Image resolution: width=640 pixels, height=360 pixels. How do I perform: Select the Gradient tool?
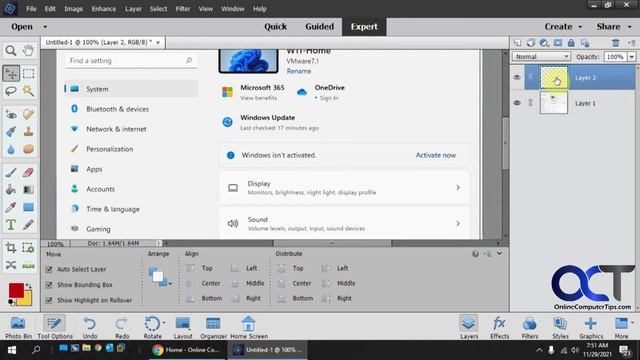tap(28, 190)
